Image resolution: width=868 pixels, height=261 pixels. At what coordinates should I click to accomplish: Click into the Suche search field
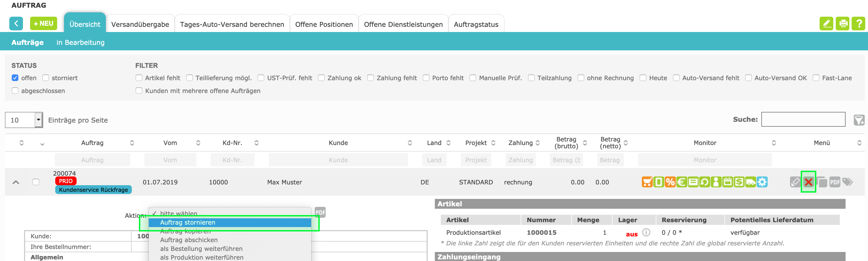[x=803, y=119]
